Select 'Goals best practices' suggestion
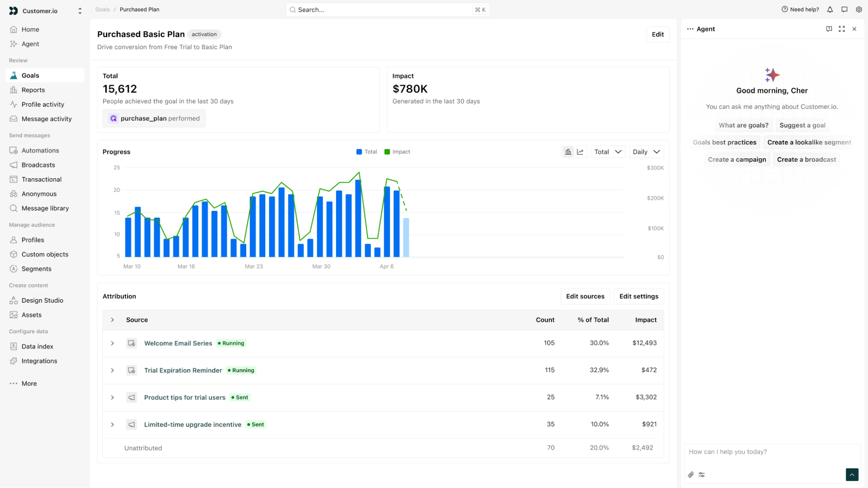 (x=724, y=142)
